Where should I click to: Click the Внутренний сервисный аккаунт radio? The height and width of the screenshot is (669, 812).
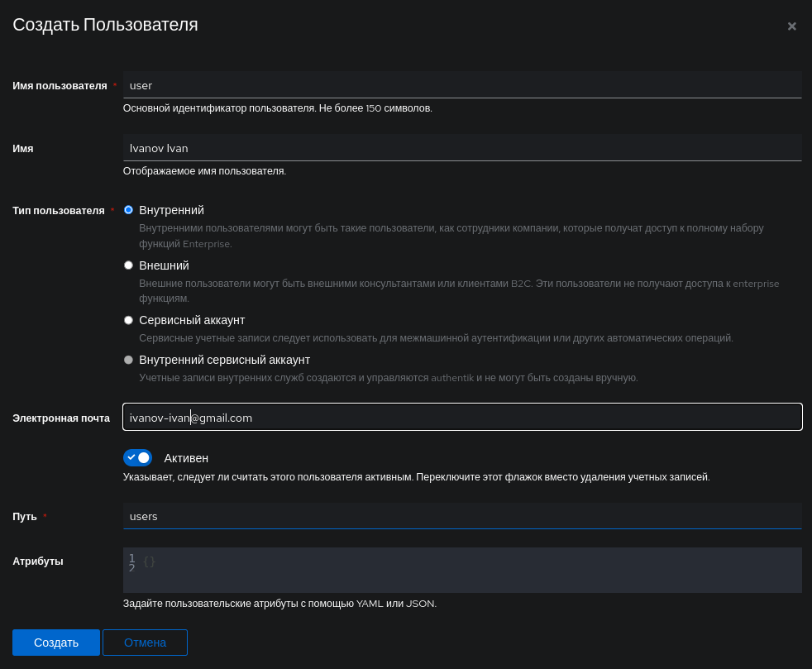click(x=128, y=360)
